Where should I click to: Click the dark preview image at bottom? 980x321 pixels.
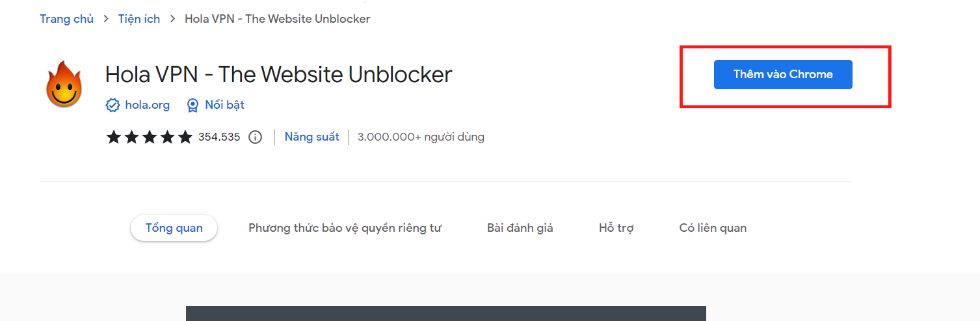coord(446,313)
